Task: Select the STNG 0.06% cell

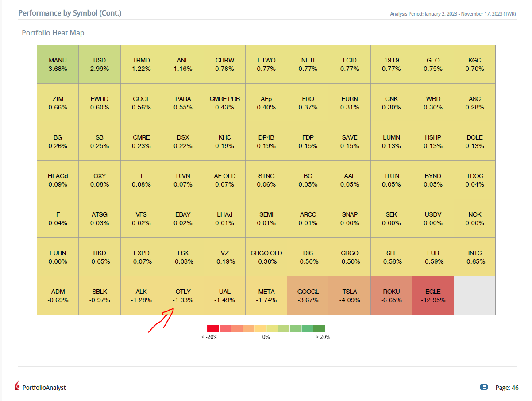Action: (x=266, y=180)
